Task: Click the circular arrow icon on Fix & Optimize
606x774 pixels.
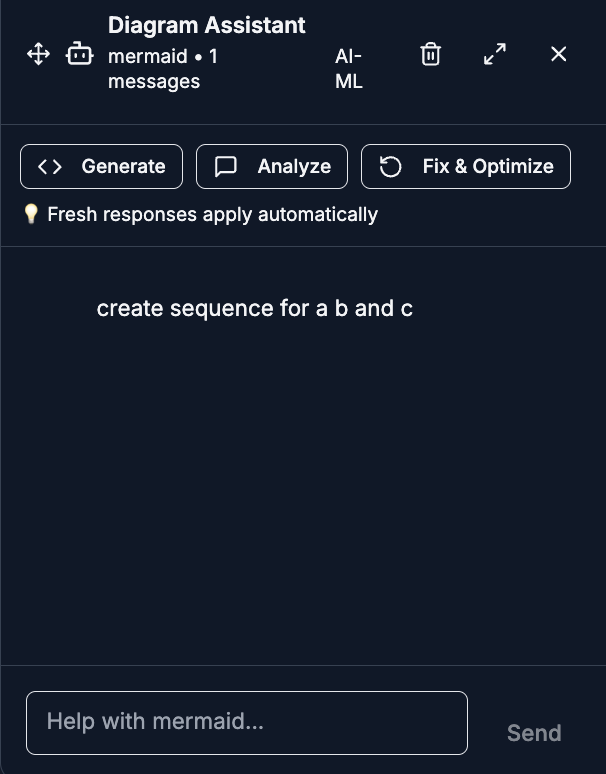Action: click(x=391, y=167)
